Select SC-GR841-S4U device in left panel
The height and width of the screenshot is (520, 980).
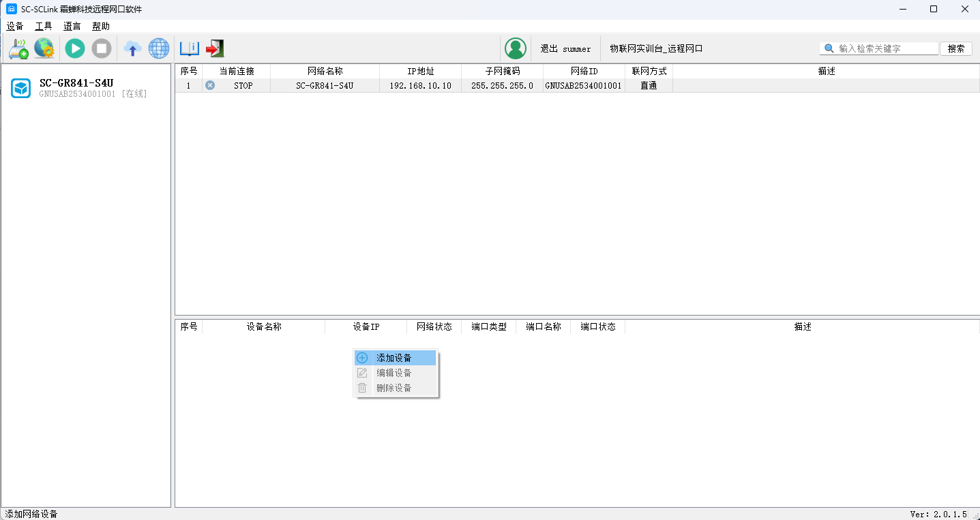pos(76,88)
